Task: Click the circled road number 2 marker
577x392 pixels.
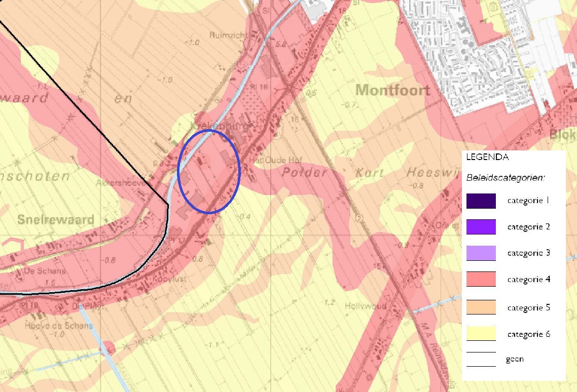Action: click(x=360, y=219)
